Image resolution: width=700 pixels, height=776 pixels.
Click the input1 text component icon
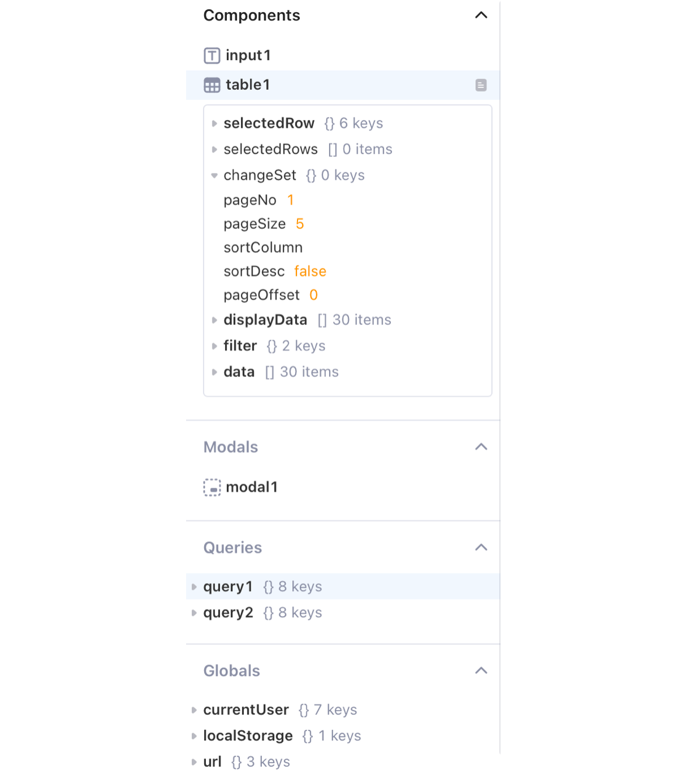pos(212,55)
